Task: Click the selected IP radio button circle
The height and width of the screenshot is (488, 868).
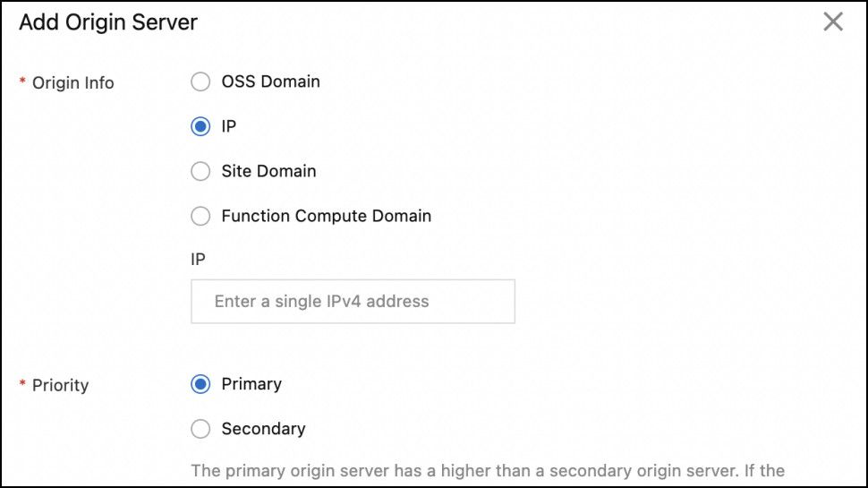Action: pyautogui.click(x=200, y=126)
